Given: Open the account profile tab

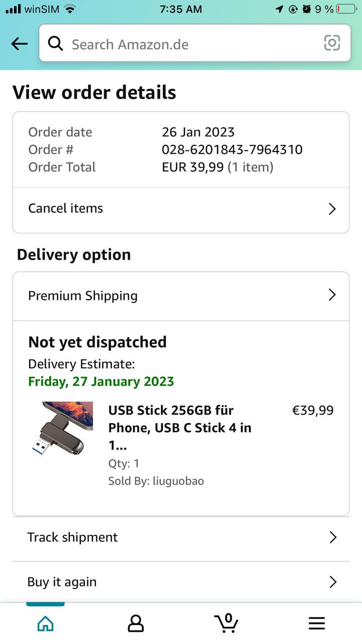Looking at the screenshot, I should [136, 623].
